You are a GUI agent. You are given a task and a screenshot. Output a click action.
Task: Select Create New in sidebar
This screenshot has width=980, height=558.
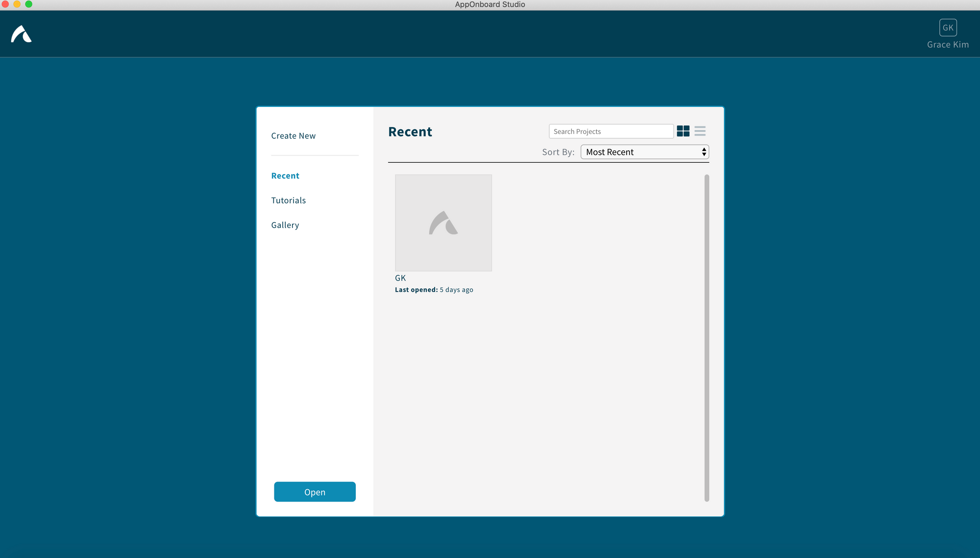[x=293, y=136]
